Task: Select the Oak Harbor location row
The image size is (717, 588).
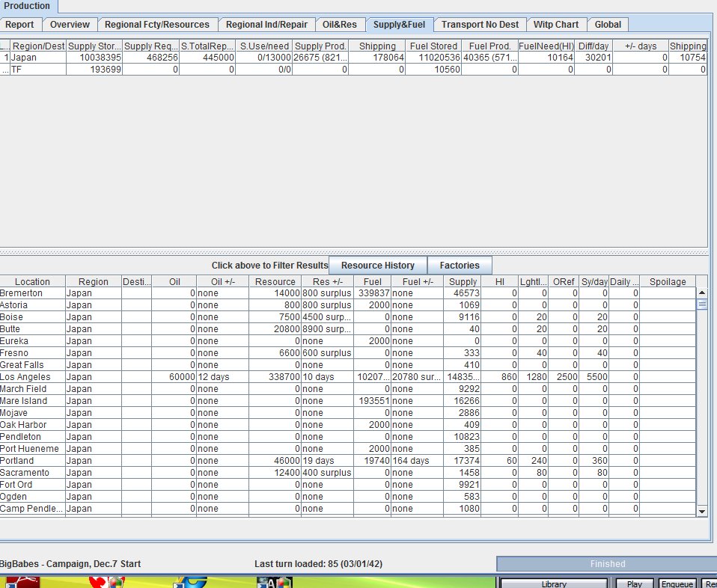Action: (x=347, y=425)
